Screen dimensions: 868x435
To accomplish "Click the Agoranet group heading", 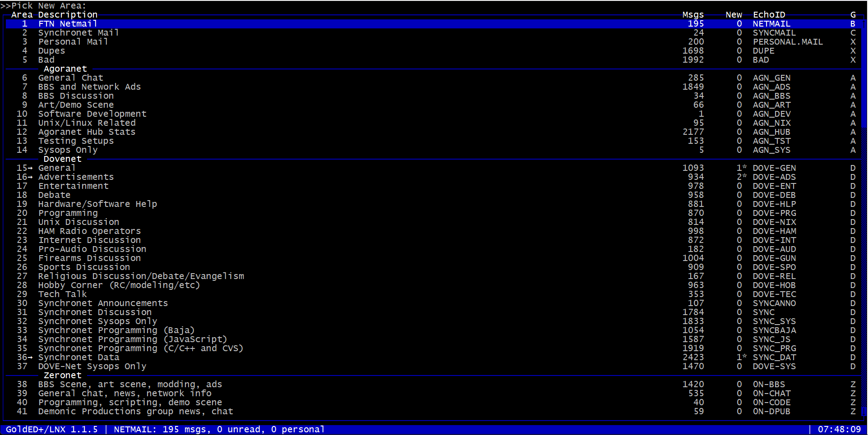I will 65,69.
